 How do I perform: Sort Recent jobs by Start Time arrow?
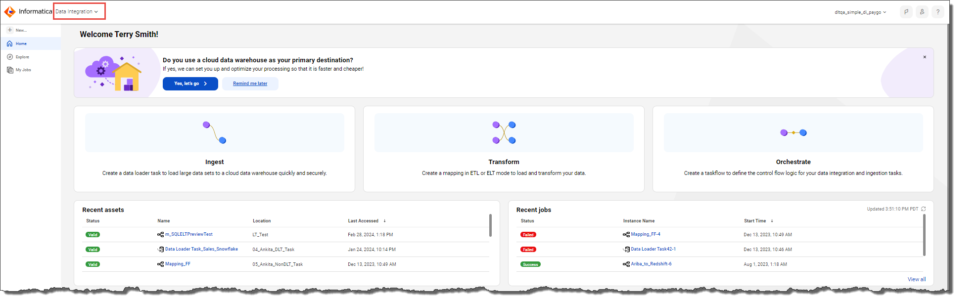[x=772, y=221]
